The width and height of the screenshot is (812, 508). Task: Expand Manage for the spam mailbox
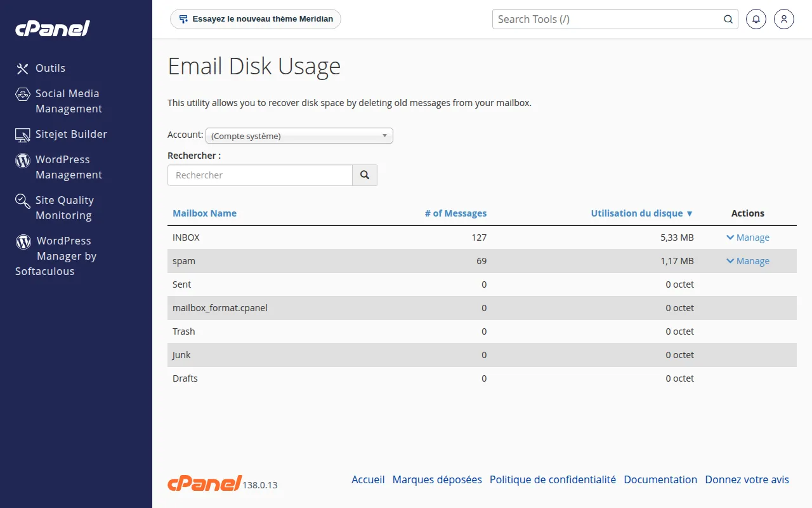tap(748, 261)
